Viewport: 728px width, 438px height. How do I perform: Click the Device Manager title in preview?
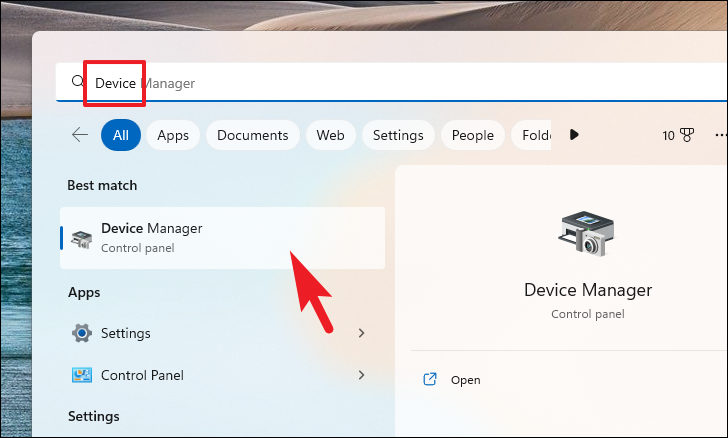coord(588,290)
